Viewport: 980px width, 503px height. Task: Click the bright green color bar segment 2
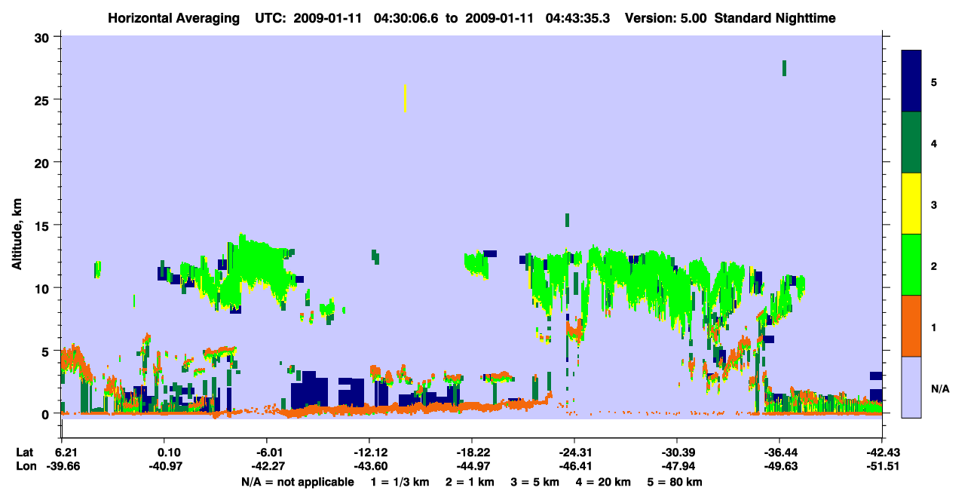click(x=911, y=265)
